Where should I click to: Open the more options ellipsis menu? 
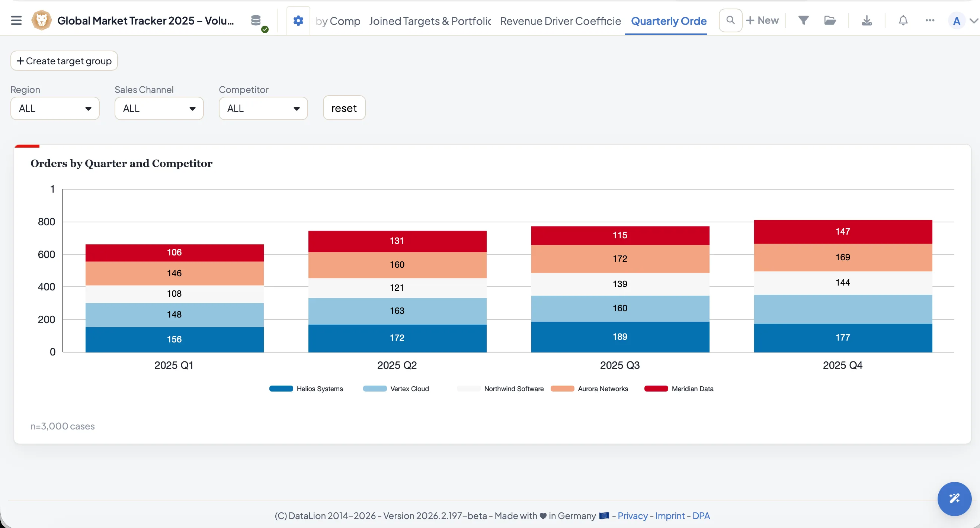(930, 20)
